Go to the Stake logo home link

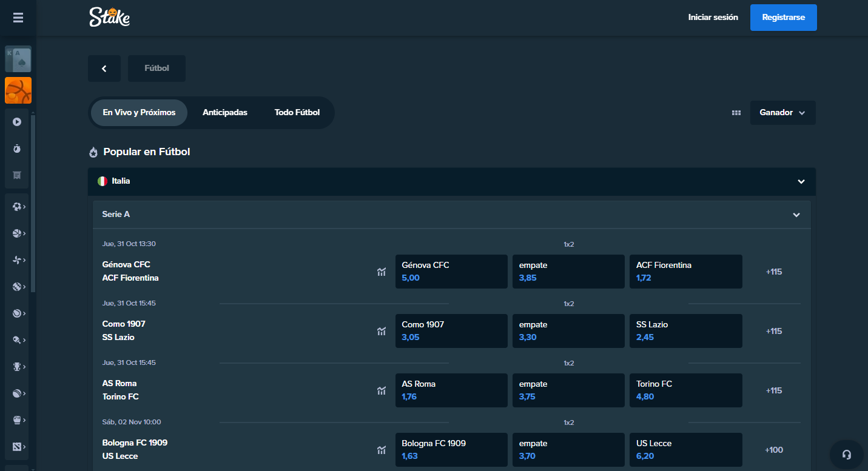110,17
